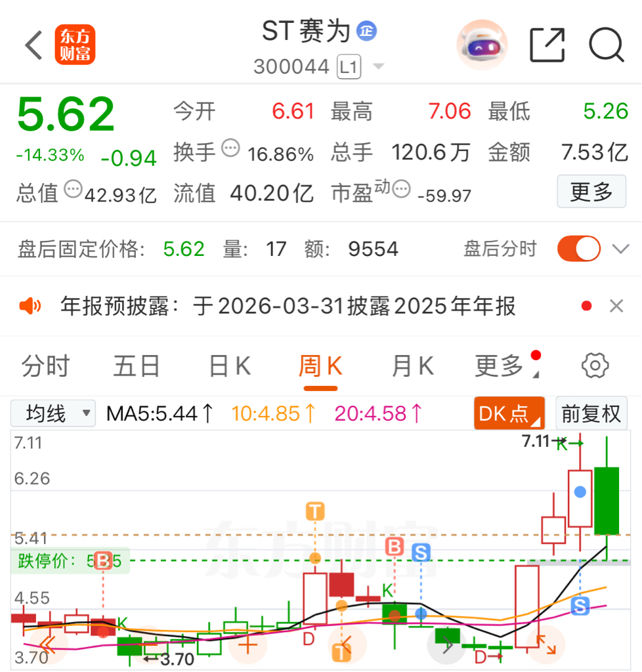This screenshot has width=642, height=672.
Task: Tap the 更多 quote details button
Action: pyautogui.click(x=591, y=192)
